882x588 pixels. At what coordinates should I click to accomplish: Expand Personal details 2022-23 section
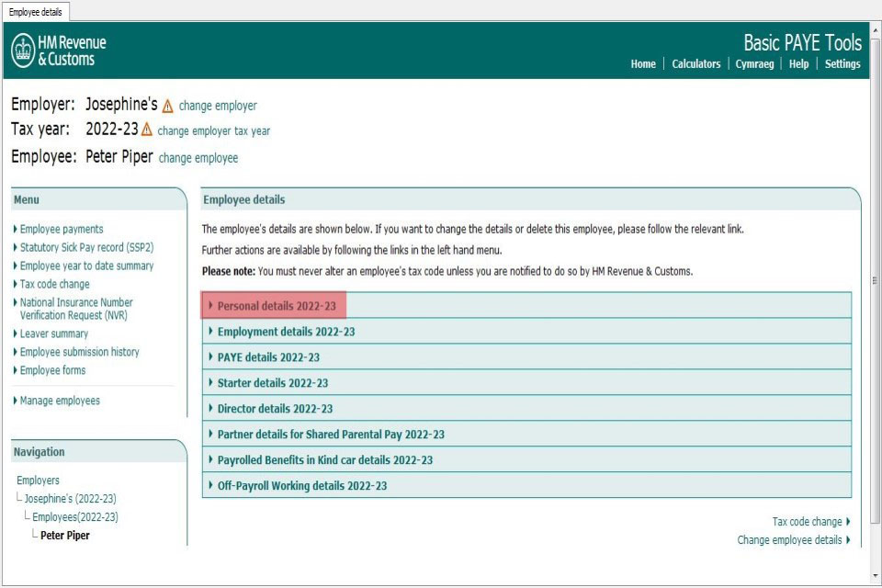(271, 304)
